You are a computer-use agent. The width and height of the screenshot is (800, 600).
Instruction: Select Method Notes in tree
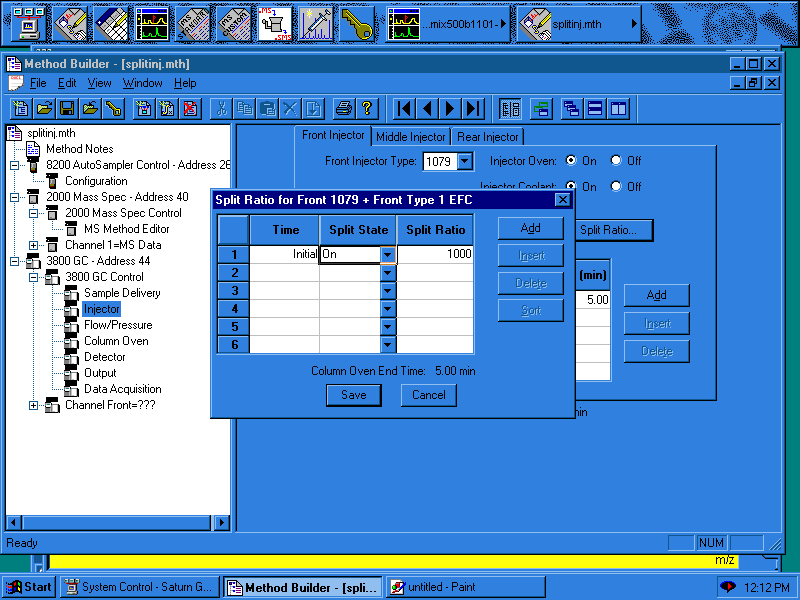[80, 149]
